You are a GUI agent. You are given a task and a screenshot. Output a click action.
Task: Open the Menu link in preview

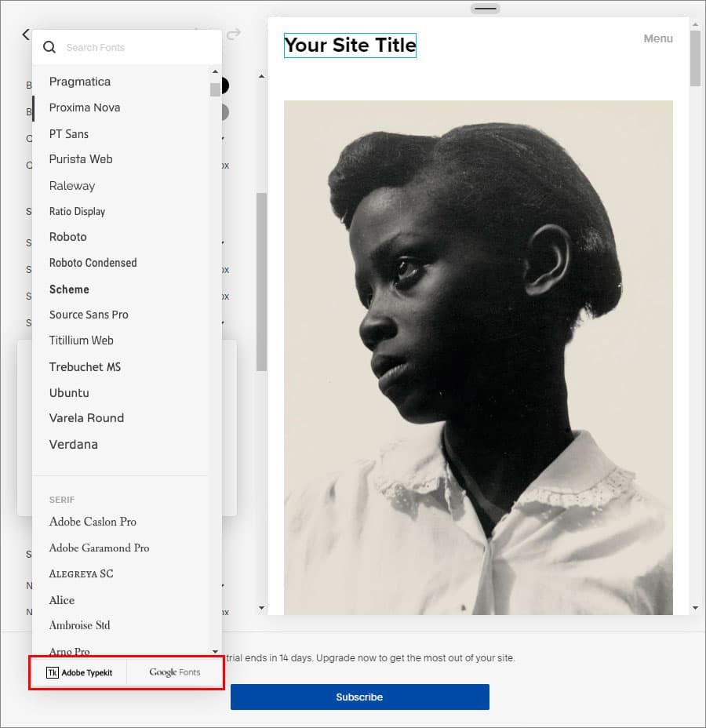[x=658, y=38]
